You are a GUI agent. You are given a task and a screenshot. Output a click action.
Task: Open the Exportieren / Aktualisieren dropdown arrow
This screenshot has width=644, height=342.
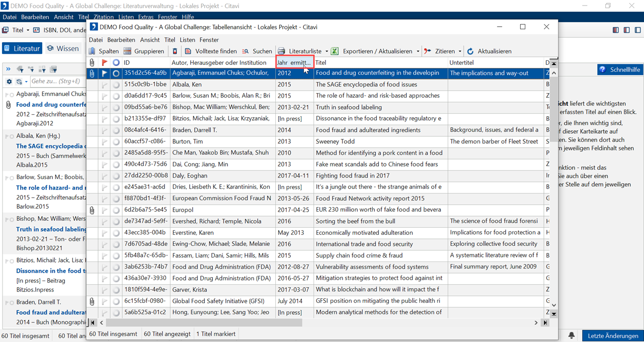(418, 51)
